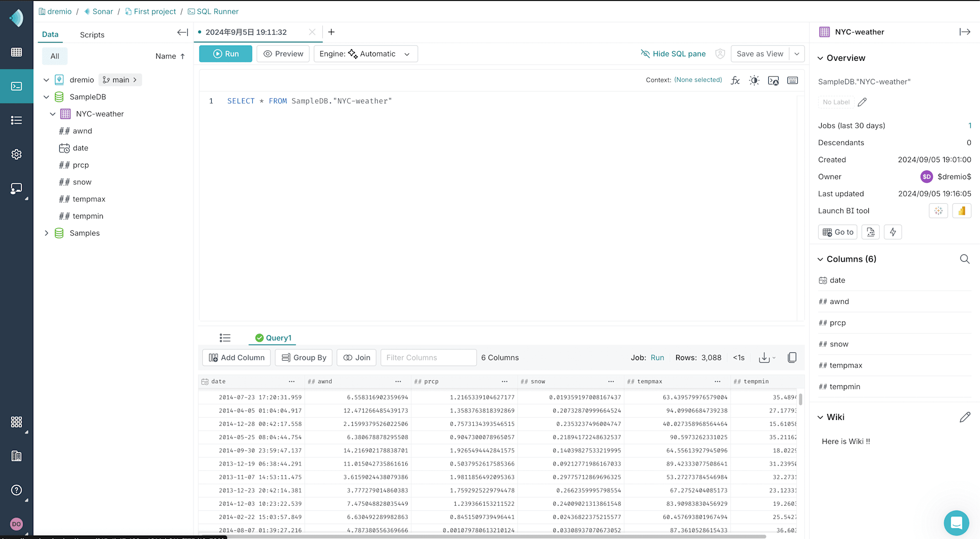Select the 19:11:32 query tab
This screenshot has height=539, width=980.
(x=246, y=32)
